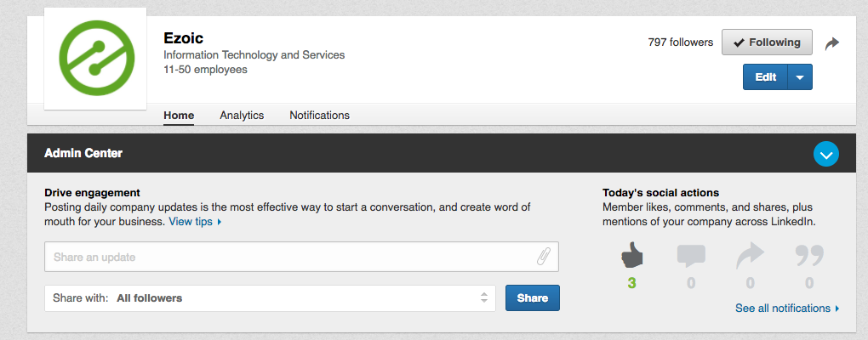Click the Edit button

765,77
